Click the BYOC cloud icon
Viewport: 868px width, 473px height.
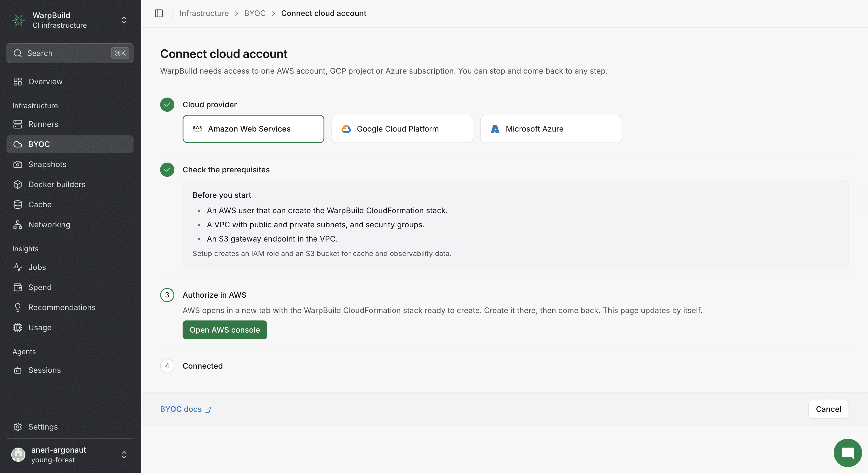click(17, 144)
